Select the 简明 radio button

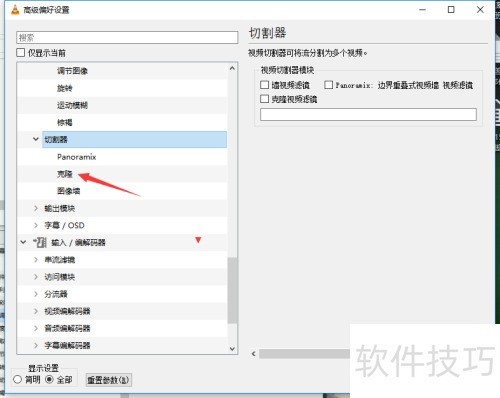(17, 379)
